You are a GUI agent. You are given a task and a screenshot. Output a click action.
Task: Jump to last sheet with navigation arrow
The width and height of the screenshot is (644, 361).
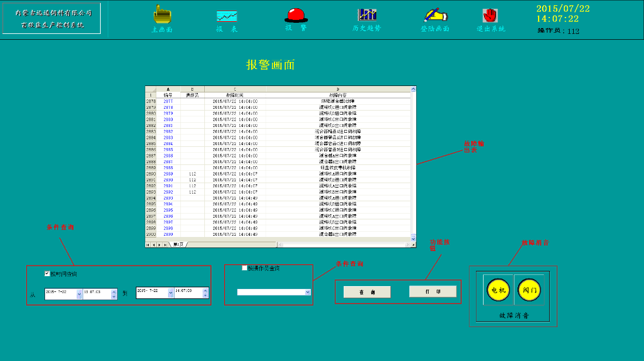(165, 245)
